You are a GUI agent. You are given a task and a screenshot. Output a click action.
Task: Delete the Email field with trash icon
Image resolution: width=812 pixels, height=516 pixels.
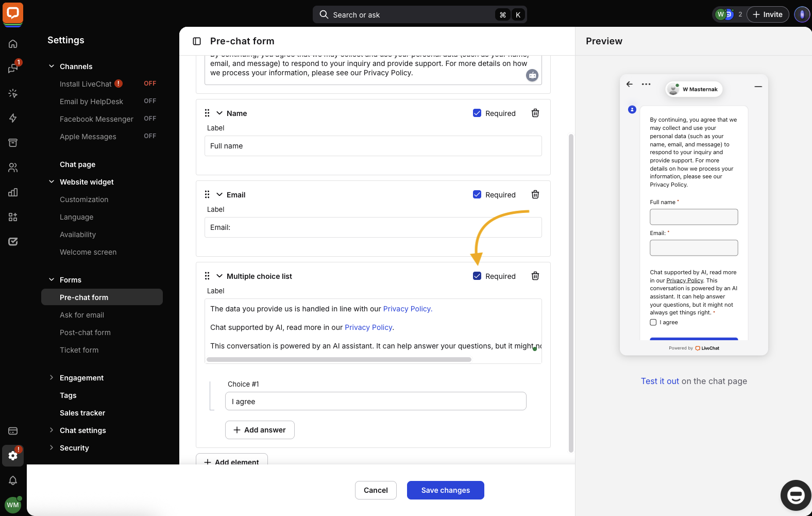pos(535,194)
